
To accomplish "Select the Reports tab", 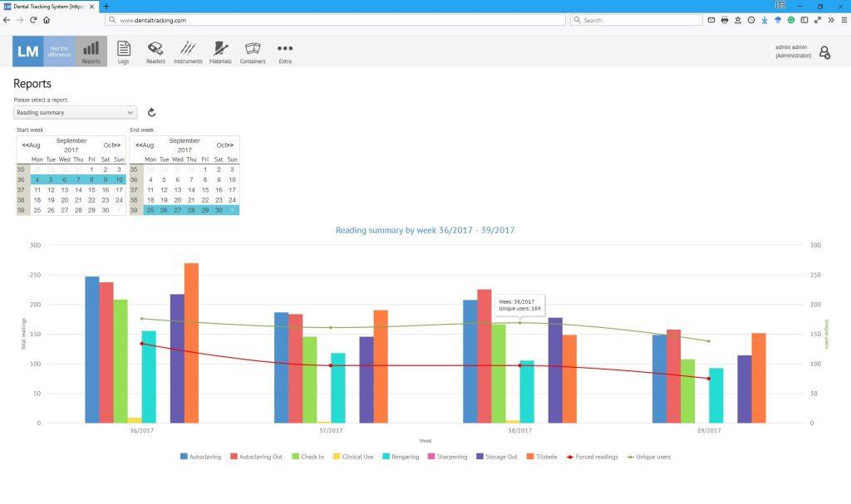I will pos(91,51).
